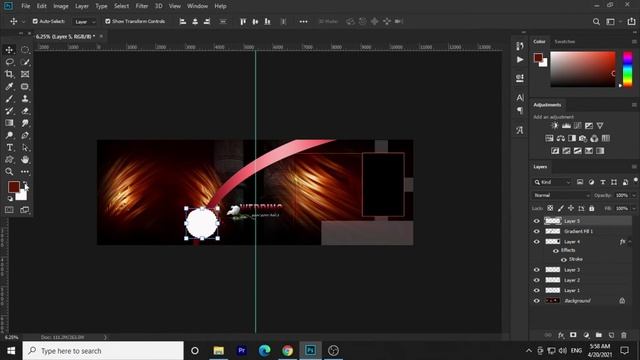Add a Color Balance adjustment
Screen dimensions: 640x360
[x=561, y=138]
